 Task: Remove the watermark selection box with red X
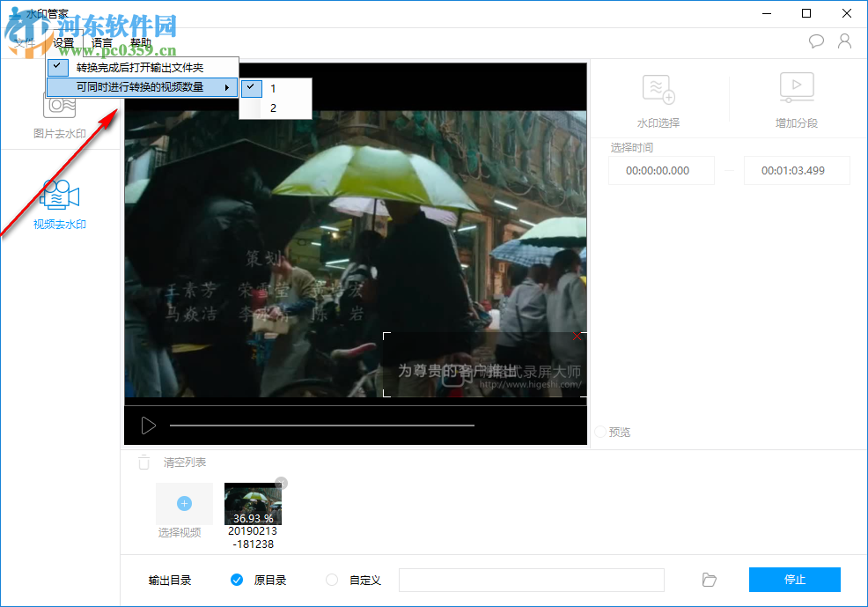coord(577,337)
